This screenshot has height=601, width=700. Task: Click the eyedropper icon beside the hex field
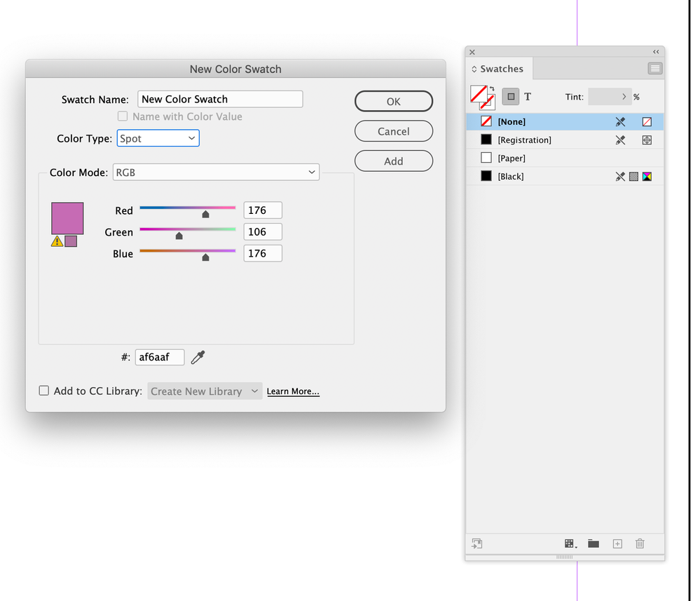point(198,357)
